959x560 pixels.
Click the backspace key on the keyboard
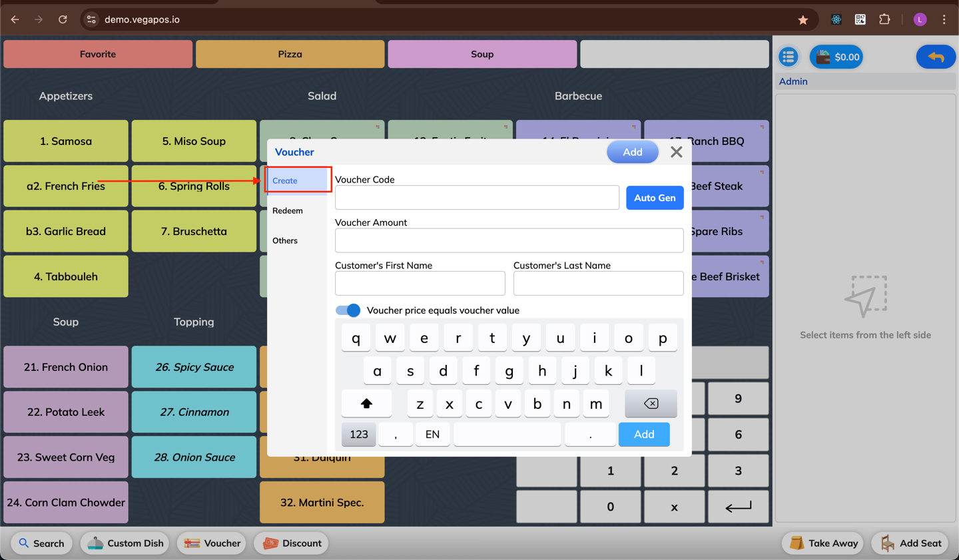(x=651, y=404)
